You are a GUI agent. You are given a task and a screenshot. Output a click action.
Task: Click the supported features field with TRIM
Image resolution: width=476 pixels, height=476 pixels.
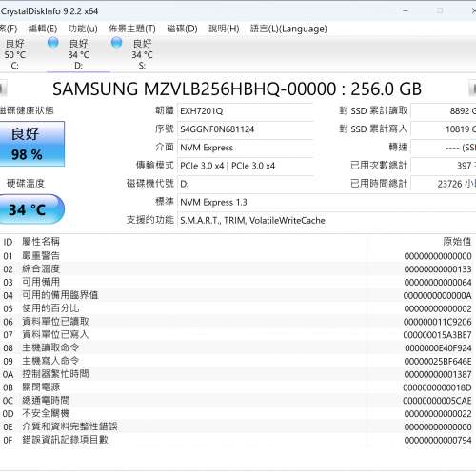pos(327,221)
